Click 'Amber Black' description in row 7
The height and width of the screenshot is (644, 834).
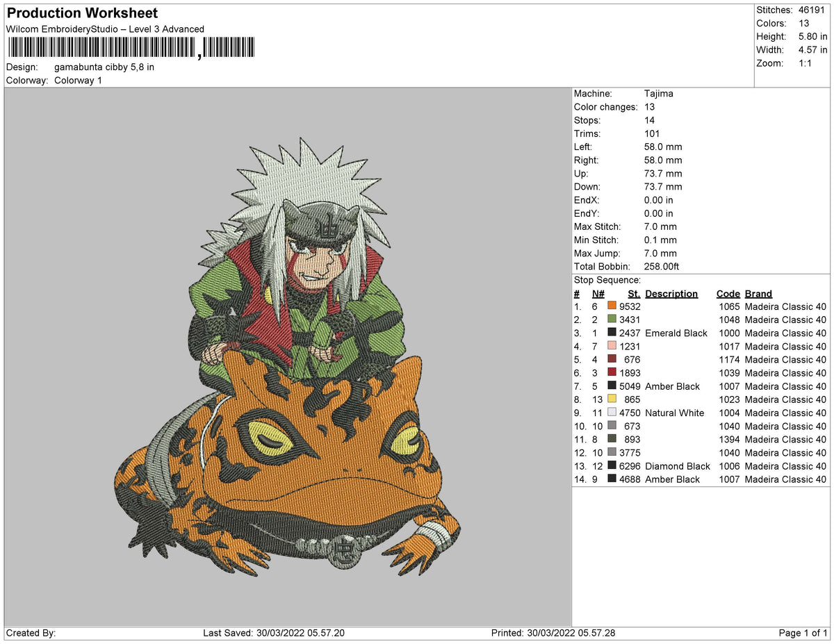click(673, 386)
